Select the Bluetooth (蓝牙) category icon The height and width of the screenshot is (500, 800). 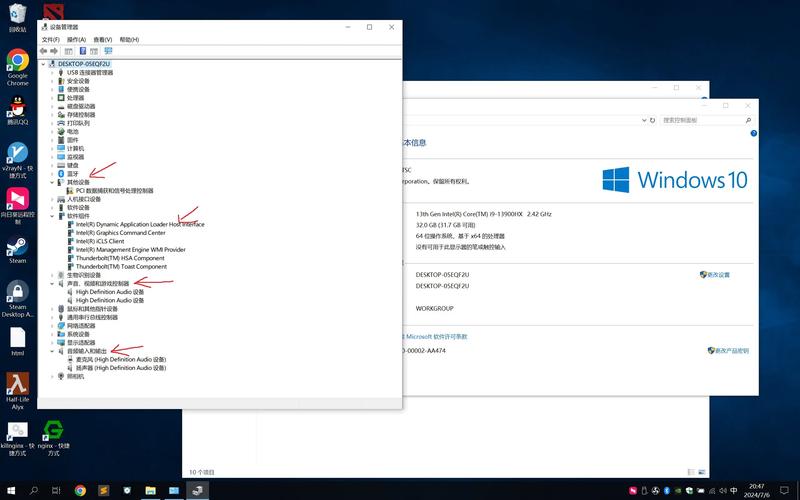click(x=61, y=173)
